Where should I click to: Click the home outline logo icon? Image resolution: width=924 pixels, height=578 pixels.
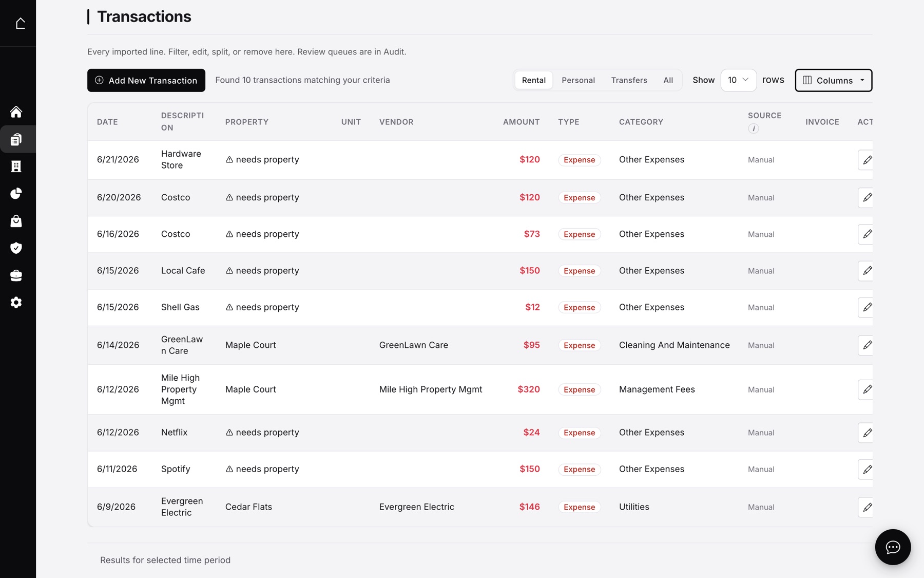tap(20, 23)
